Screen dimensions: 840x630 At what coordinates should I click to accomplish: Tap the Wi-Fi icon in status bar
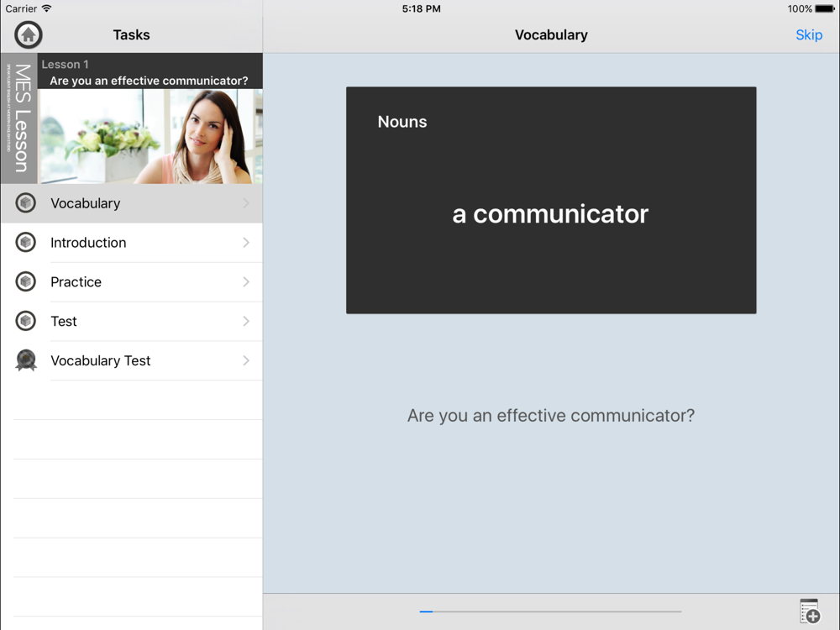coord(46,8)
